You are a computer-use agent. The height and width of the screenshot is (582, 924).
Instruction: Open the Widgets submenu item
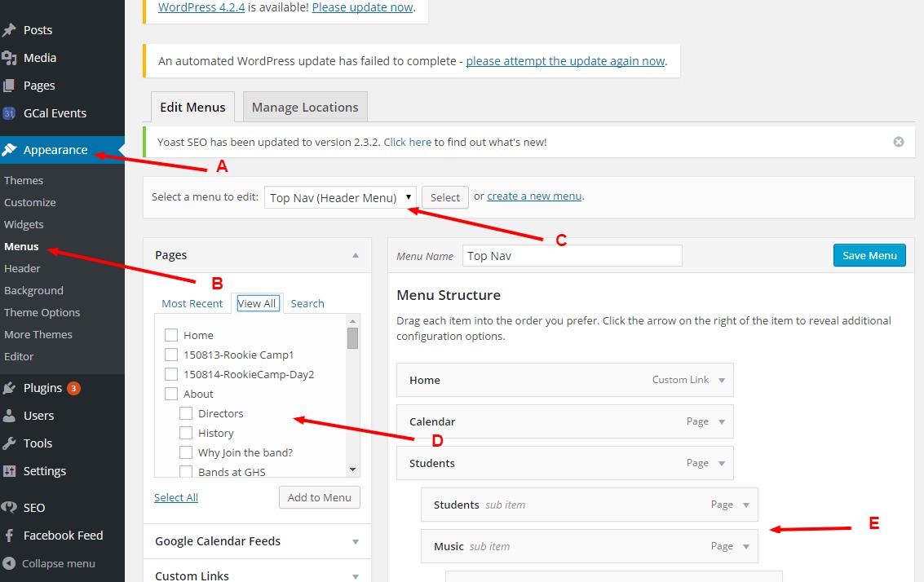[24, 224]
